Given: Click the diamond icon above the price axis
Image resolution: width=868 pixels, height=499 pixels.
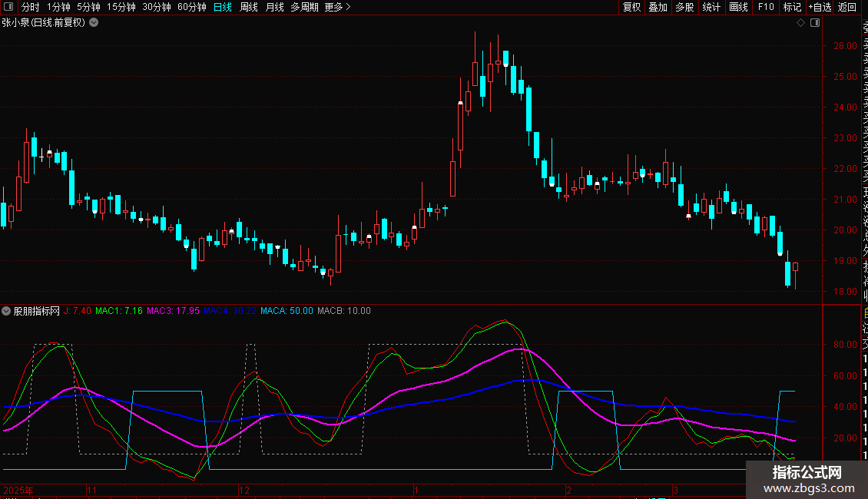Looking at the screenshot, I should point(800,23).
